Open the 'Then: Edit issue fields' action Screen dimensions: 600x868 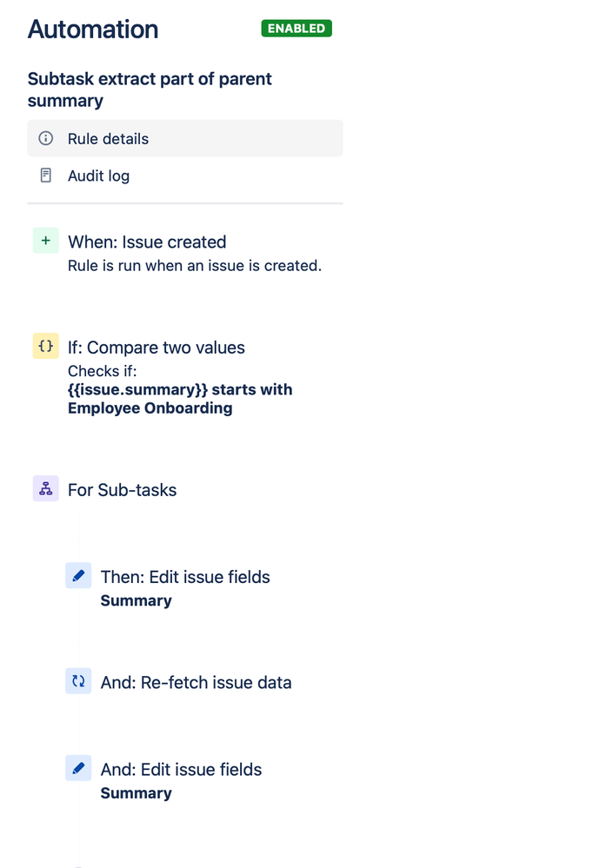[x=185, y=577]
